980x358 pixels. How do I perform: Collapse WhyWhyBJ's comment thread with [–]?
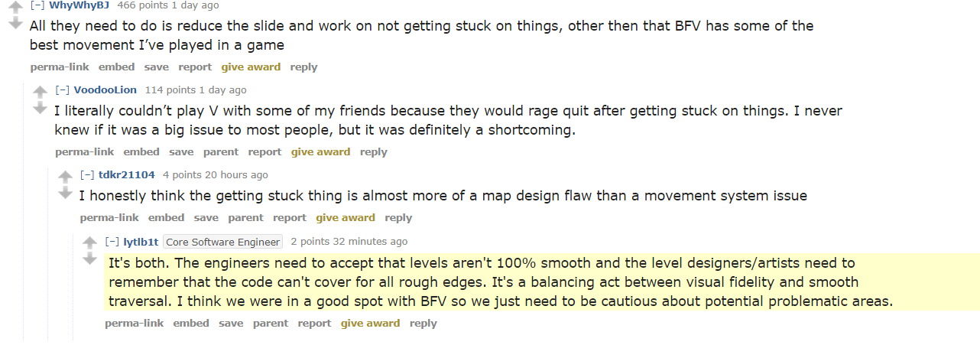point(38,5)
